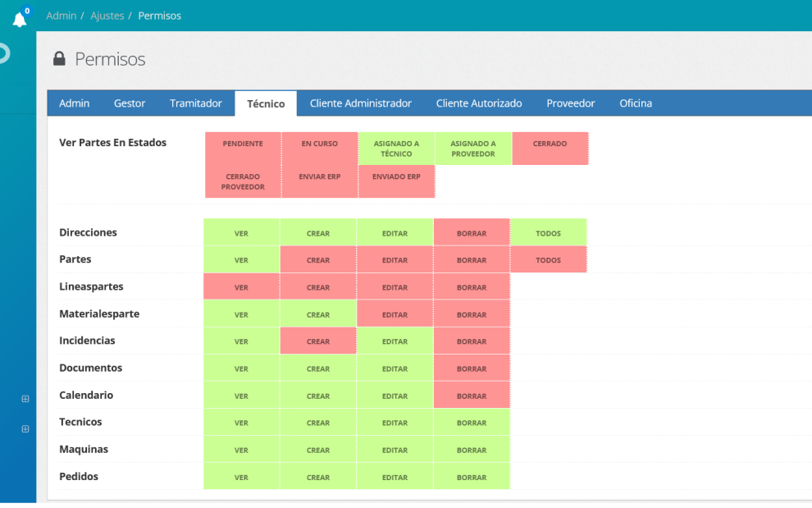Viewport: 812px width, 508px height.
Task: Toggle Crear permission for Partes
Action: pyautogui.click(x=318, y=260)
